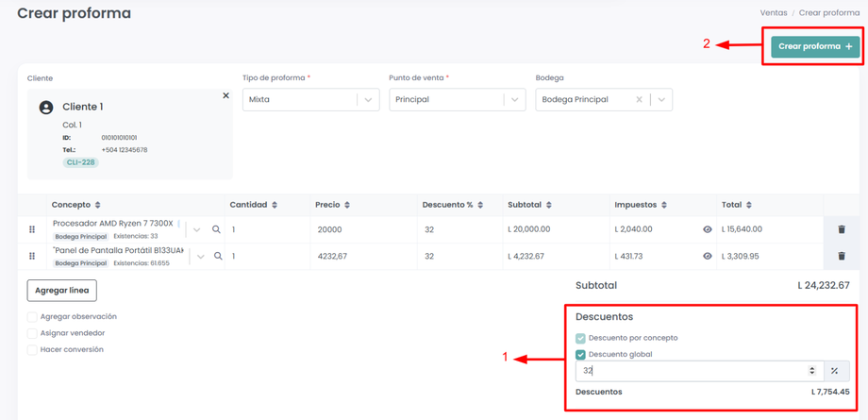Click the percent icon for global discount
868x420 pixels.
(834, 371)
